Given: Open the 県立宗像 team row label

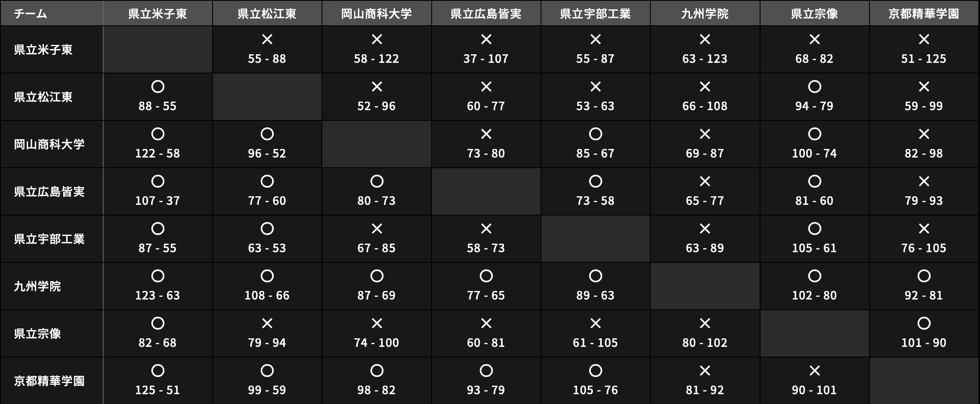Looking at the screenshot, I should click(38, 334).
